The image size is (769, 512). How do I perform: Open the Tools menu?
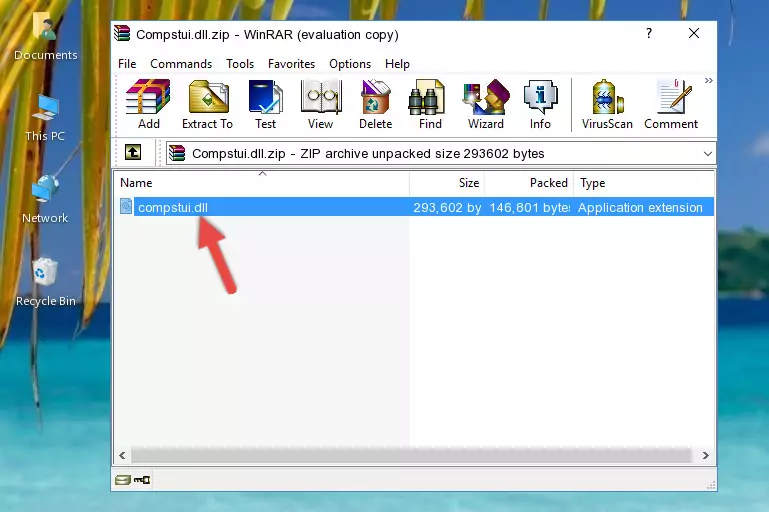(x=240, y=64)
